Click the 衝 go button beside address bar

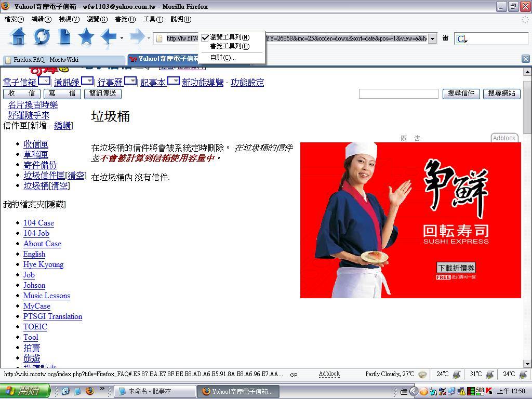click(x=445, y=38)
